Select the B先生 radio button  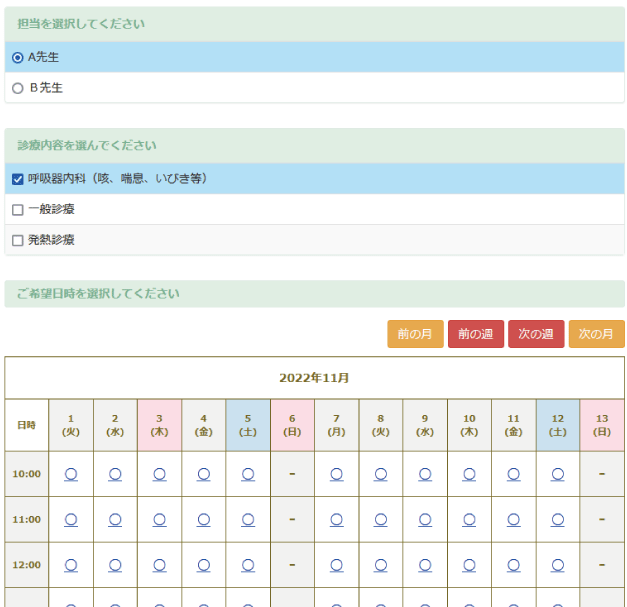pyautogui.click(x=18, y=88)
